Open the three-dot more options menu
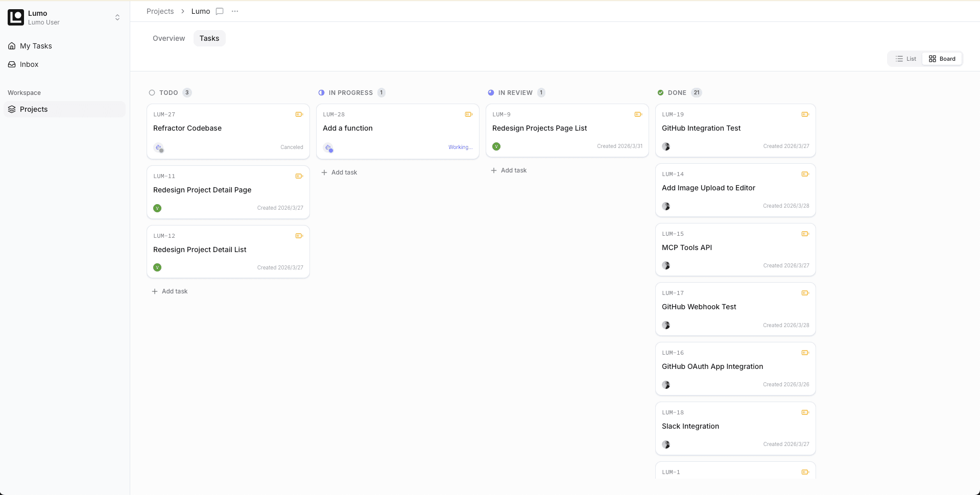 (x=235, y=11)
